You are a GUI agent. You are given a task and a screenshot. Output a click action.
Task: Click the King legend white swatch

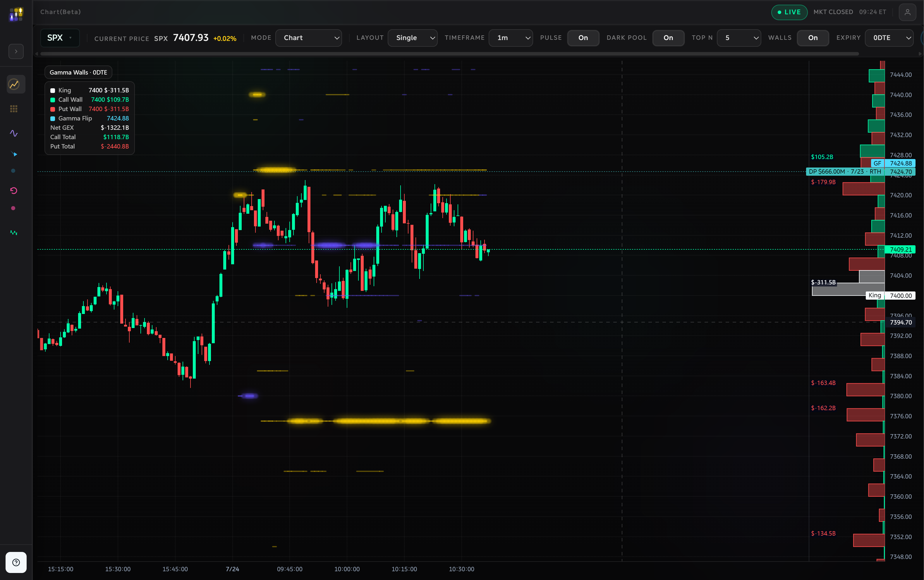click(x=53, y=90)
